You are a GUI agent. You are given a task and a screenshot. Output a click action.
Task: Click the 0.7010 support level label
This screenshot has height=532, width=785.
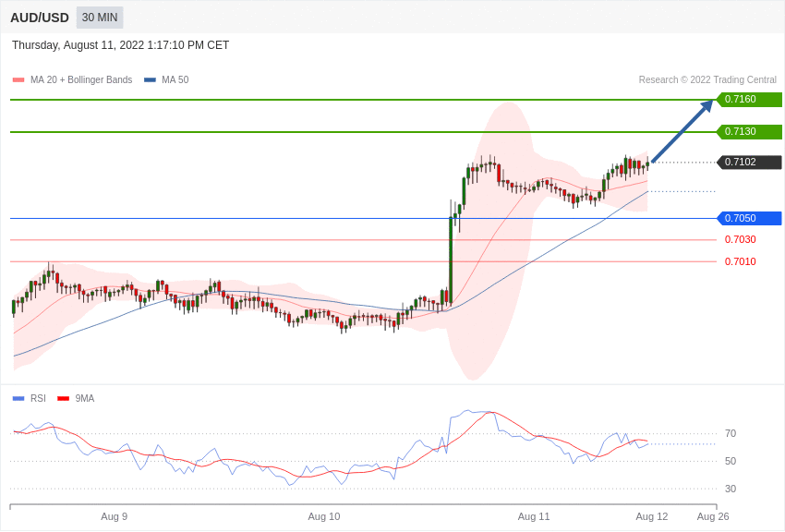[x=741, y=261]
